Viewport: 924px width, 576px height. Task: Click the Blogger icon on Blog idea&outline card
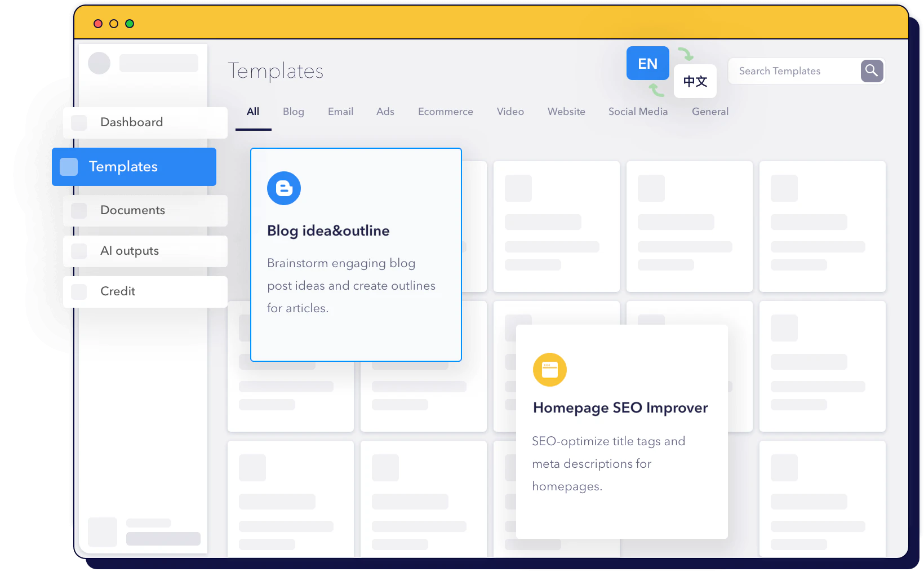tap(284, 188)
